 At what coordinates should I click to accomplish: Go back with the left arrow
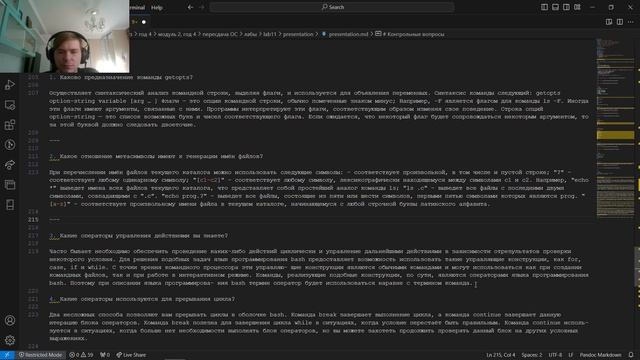click(x=190, y=7)
